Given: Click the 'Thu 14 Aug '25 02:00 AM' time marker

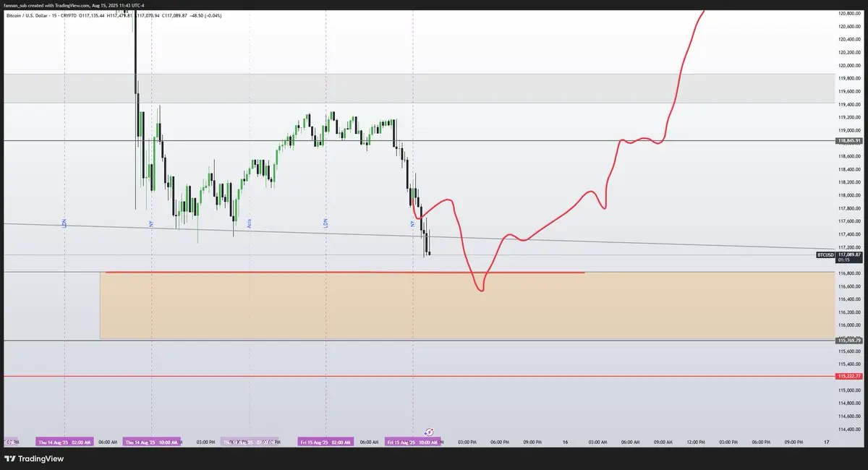Looking at the screenshot, I should tap(64, 441).
